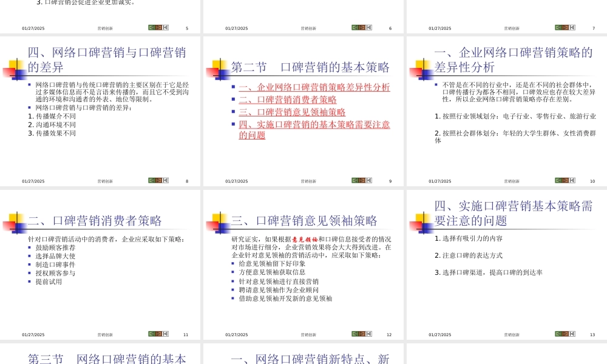
Task: Click the green back arrow on slide 6
Action: 354,27
